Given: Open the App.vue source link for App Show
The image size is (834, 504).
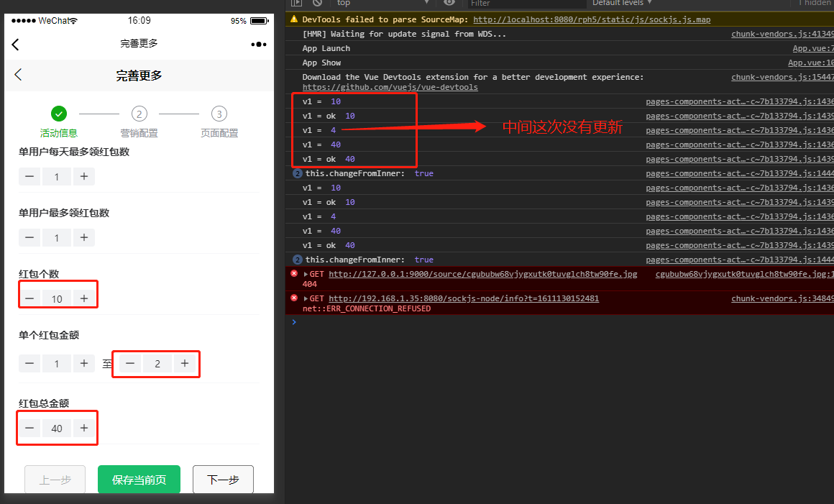Looking at the screenshot, I should [811, 63].
